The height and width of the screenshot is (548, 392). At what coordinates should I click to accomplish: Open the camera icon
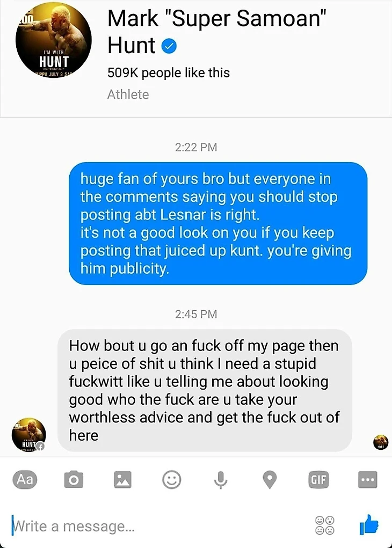pyautogui.click(x=74, y=479)
